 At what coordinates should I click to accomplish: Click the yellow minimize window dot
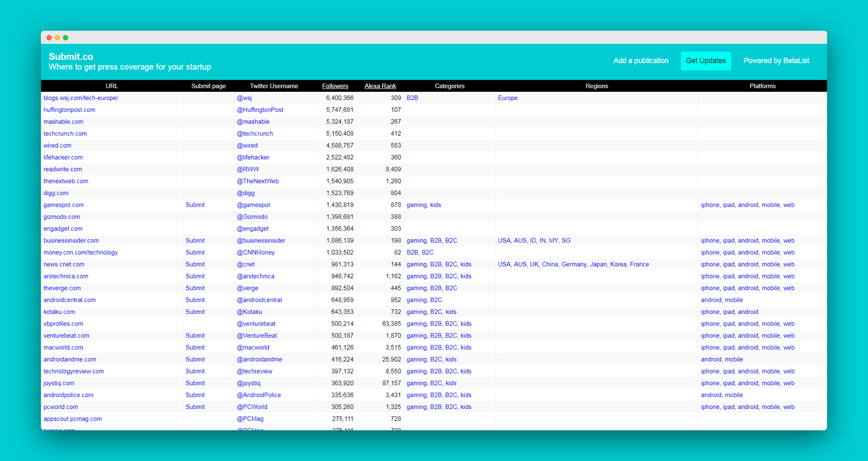point(58,37)
